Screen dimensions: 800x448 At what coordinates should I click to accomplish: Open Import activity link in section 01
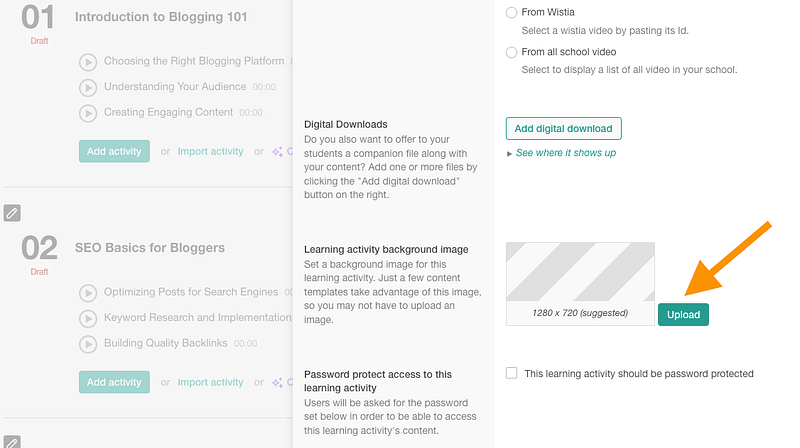(x=210, y=151)
